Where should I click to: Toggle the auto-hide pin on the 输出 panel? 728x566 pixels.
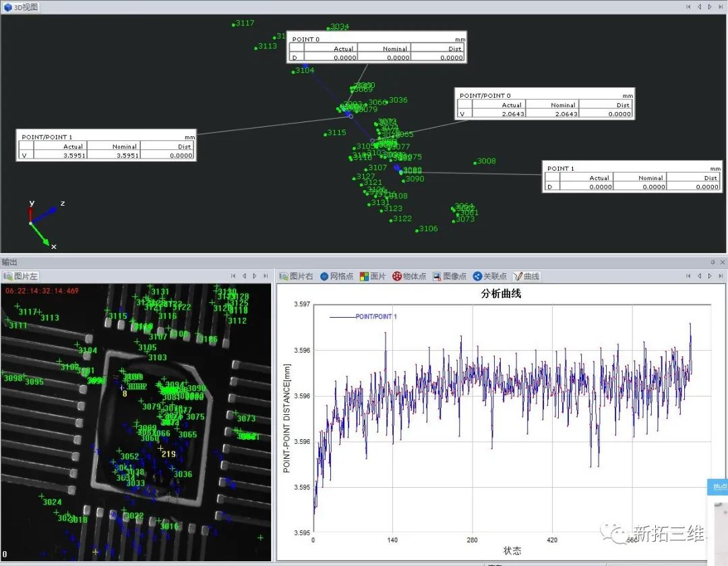click(x=712, y=262)
